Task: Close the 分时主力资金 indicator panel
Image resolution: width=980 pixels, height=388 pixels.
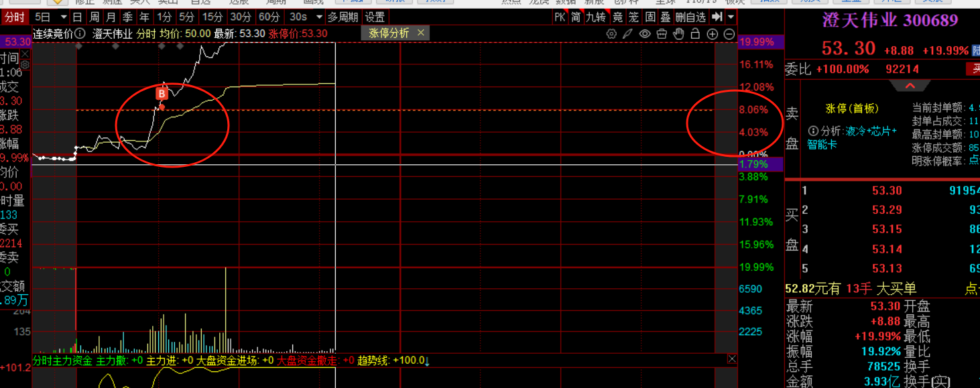Action: tap(732, 359)
